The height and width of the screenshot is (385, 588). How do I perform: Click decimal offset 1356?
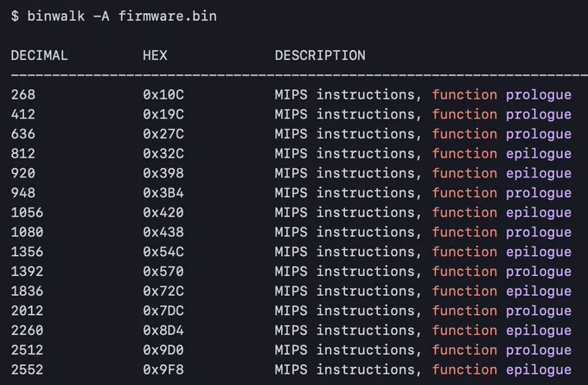(x=27, y=252)
